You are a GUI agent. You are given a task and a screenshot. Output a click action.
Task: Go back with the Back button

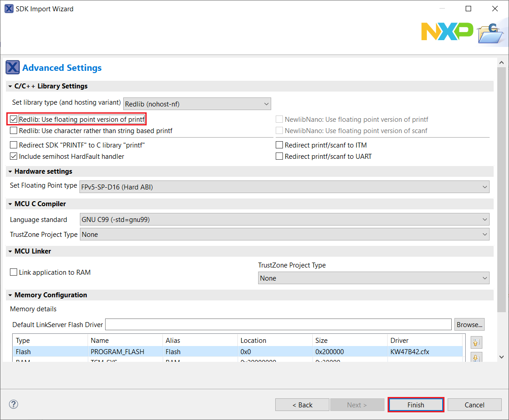point(302,405)
